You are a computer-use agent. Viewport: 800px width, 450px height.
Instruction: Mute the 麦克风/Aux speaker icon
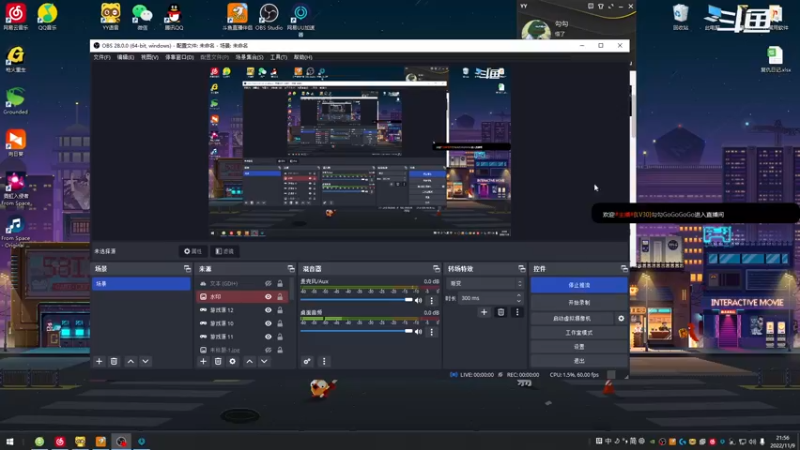pos(419,300)
